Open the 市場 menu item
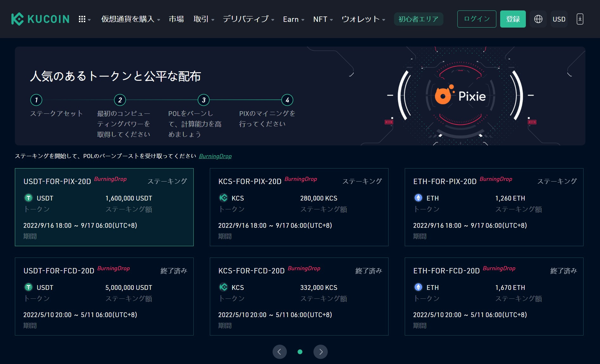The image size is (600, 364). click(177, 19)
